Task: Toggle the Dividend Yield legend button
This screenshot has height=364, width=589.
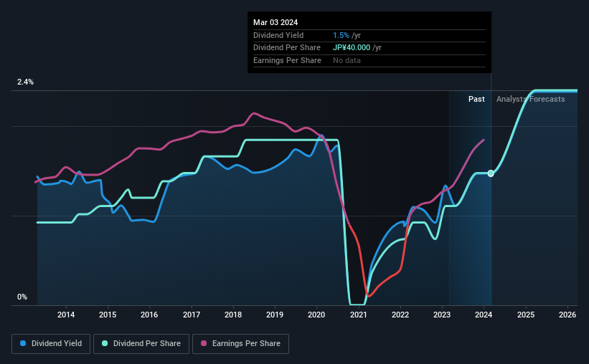Action: tap(51, 344)
